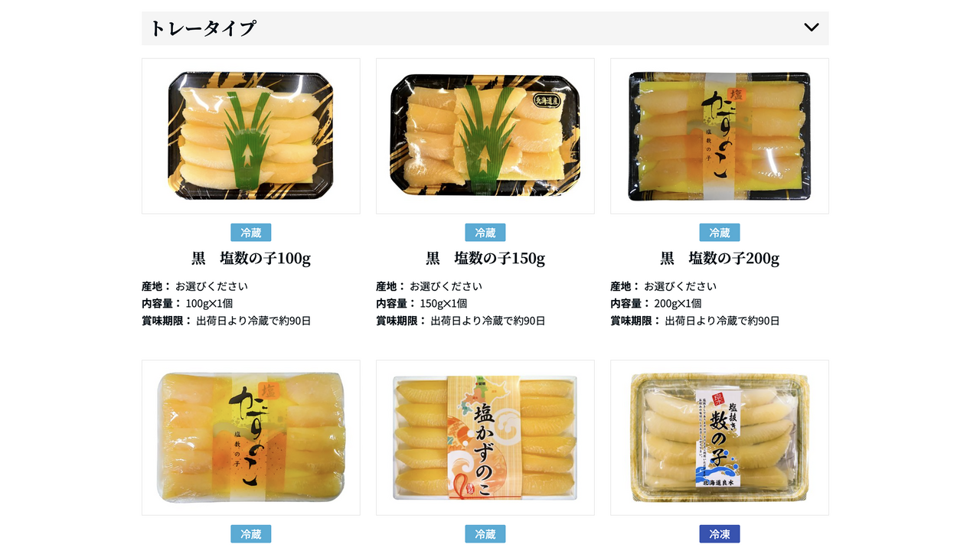Image resolution: width=980 pixels, height=551 pixels.
Task: Click 産地 お選びください under 塩数の子150g
Action: click(429, 286)
